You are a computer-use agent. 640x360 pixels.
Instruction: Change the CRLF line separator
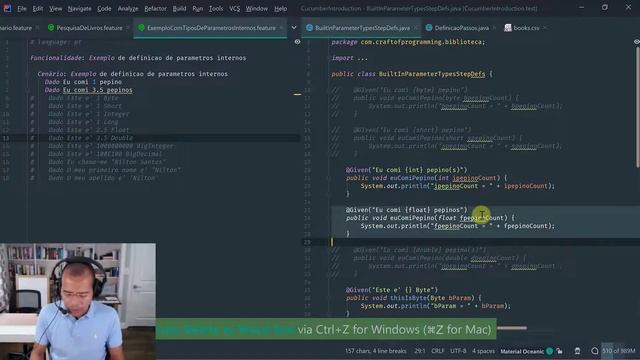click(x=438, y=351)
